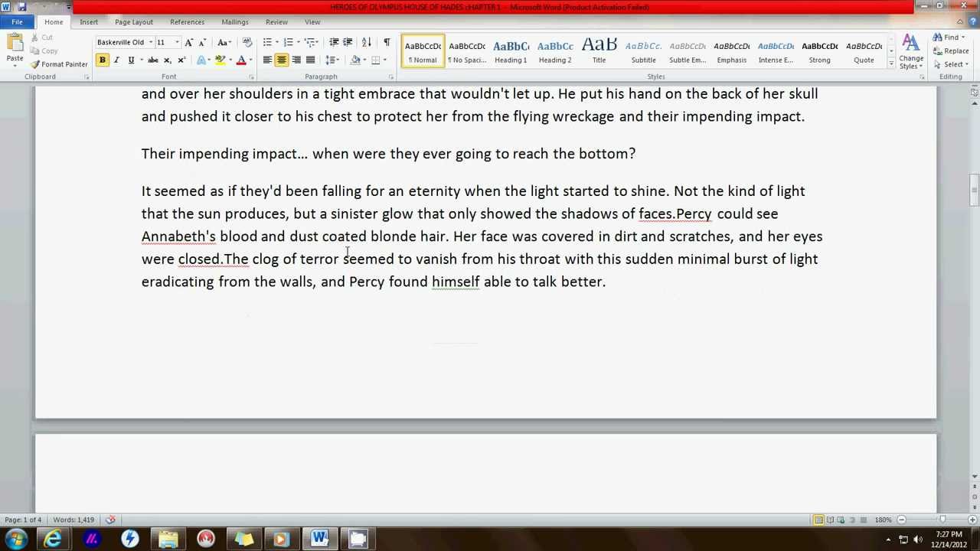Decrease paragraph indent

[x=334, y=42]
